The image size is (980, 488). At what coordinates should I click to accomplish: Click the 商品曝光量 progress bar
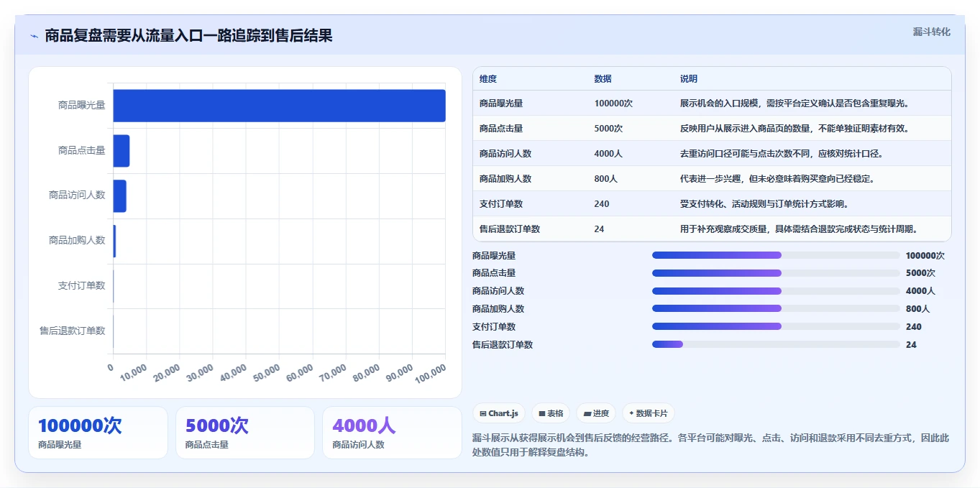[x=776, y=255]
